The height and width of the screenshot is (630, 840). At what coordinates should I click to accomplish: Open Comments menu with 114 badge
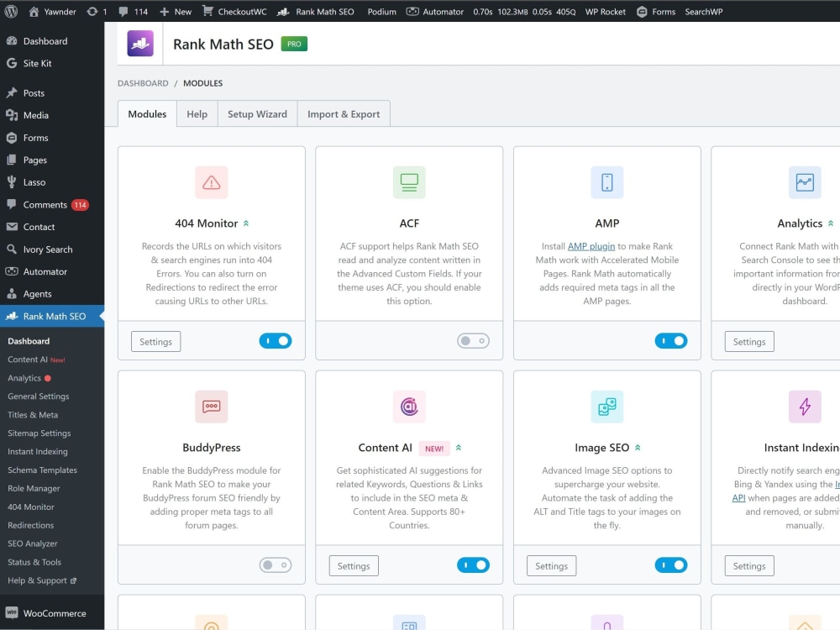(52, 205)
